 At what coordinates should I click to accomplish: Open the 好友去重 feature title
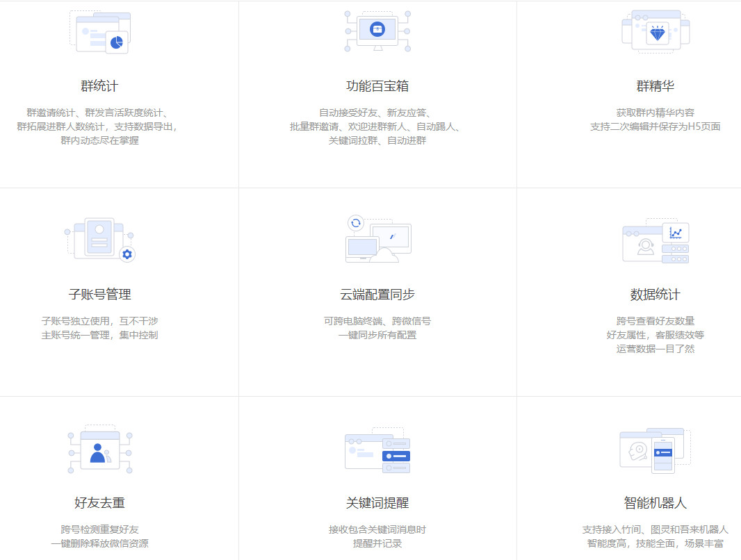[x=99, y=502]
